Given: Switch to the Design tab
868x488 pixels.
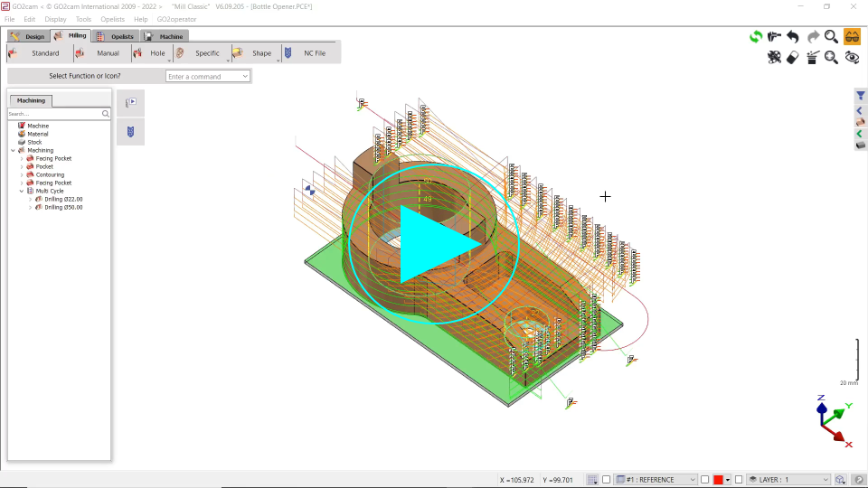Looking at the screenshot, I should click(x=28, y=36).
